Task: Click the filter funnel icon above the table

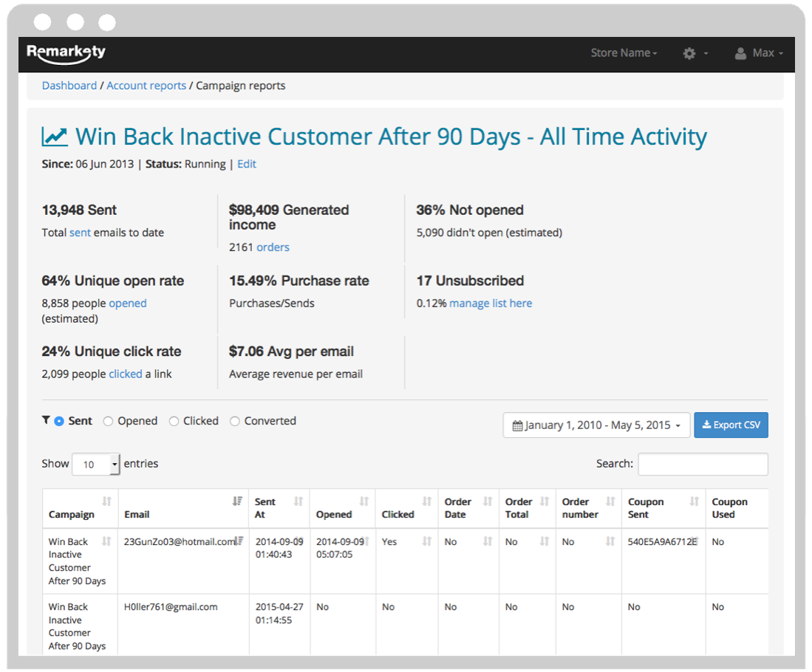Action: 46,420
